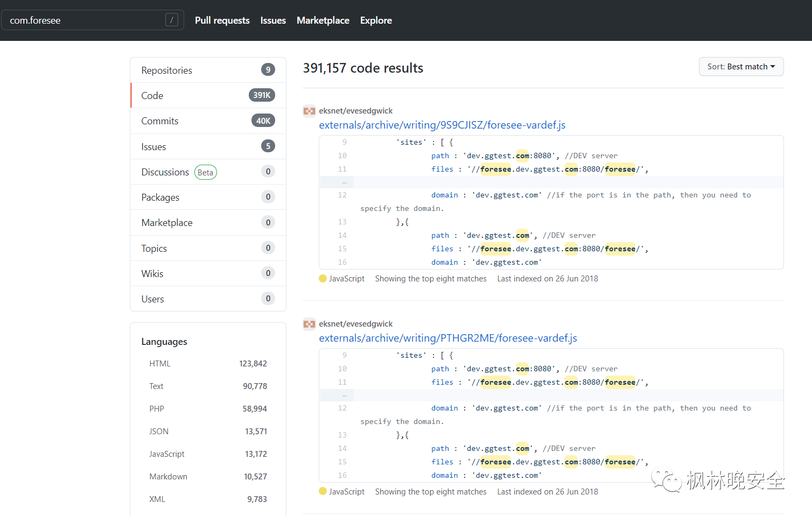Open Issues in the top navigation bar
Screen dimensions: 812x516
(273, 20)
